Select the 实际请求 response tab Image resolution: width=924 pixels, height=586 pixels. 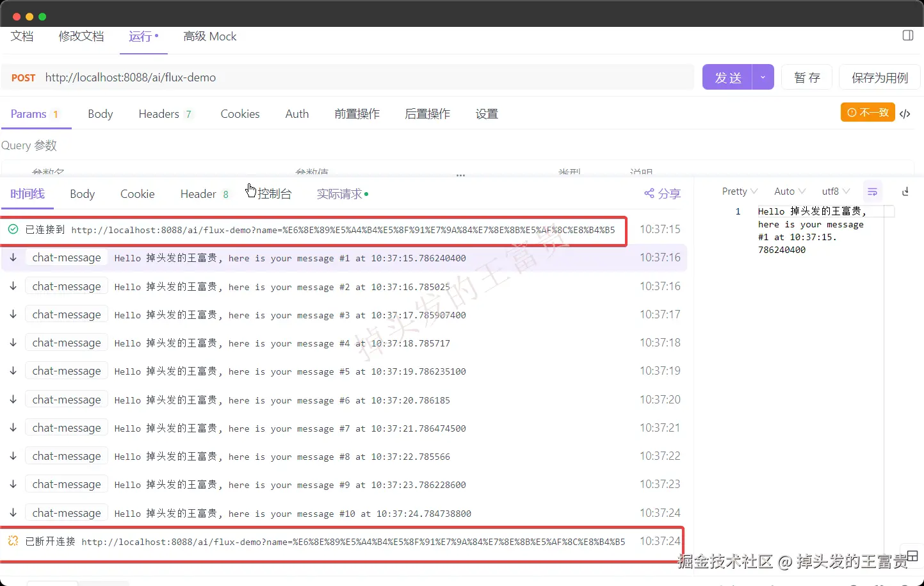point(342,194)
